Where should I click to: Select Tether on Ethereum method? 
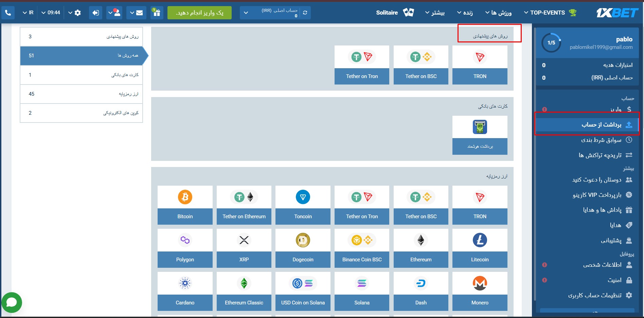point(244,205)
